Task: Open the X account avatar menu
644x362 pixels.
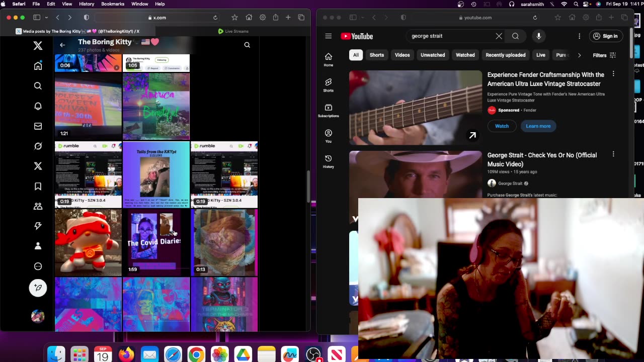Action: (38, 316)
